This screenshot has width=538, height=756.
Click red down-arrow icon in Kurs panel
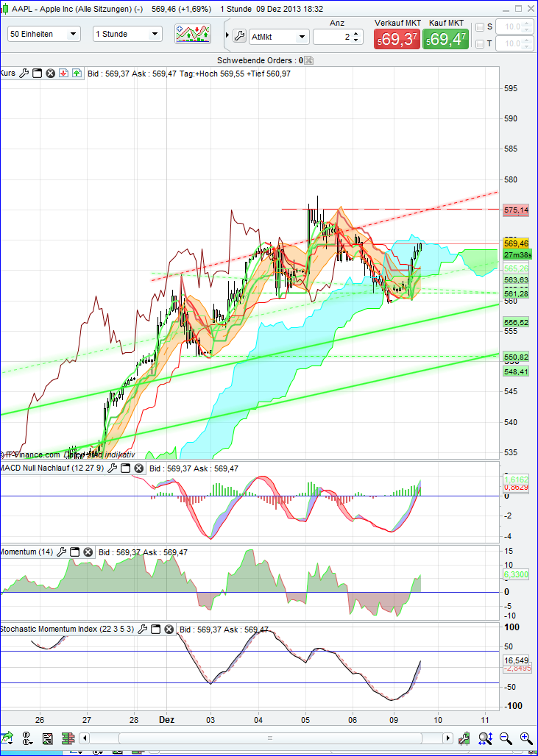tap(64, 74)
